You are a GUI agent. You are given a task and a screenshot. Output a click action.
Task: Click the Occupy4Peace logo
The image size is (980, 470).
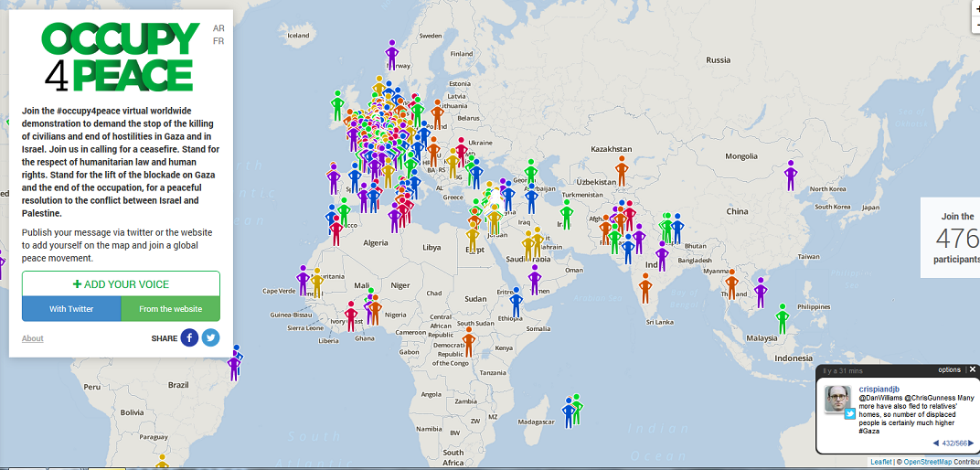coord(121,57)
